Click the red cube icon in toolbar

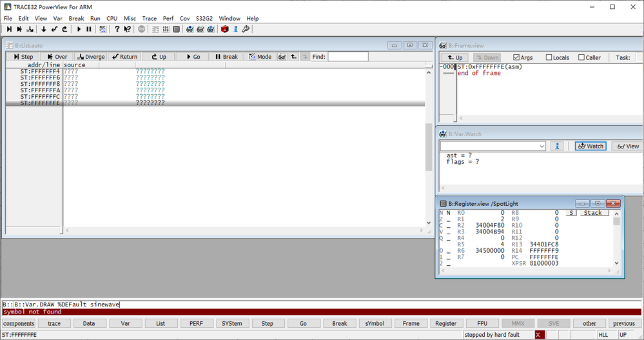point(225,29)
